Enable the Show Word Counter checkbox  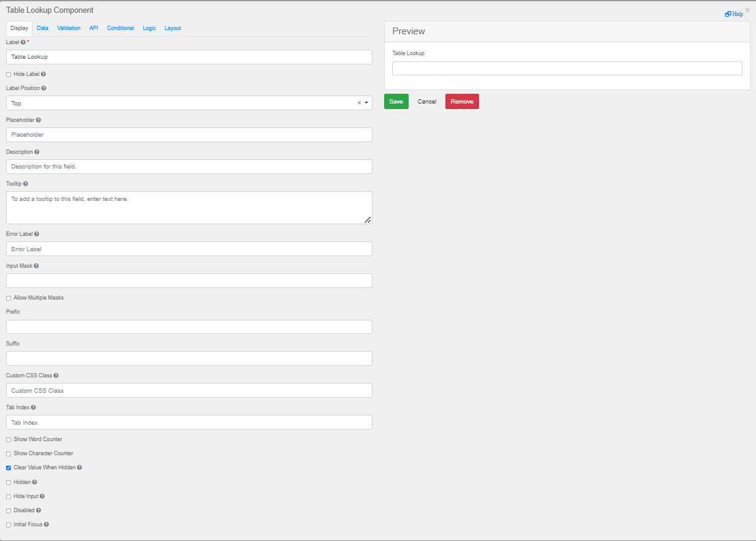(8, 439)
